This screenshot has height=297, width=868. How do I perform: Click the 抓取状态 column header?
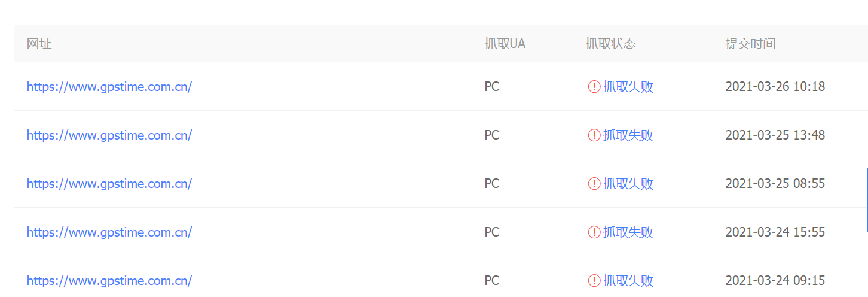610,44
